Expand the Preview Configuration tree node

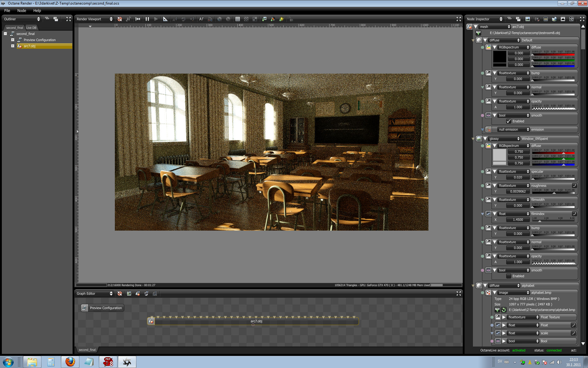coord(13,40)
